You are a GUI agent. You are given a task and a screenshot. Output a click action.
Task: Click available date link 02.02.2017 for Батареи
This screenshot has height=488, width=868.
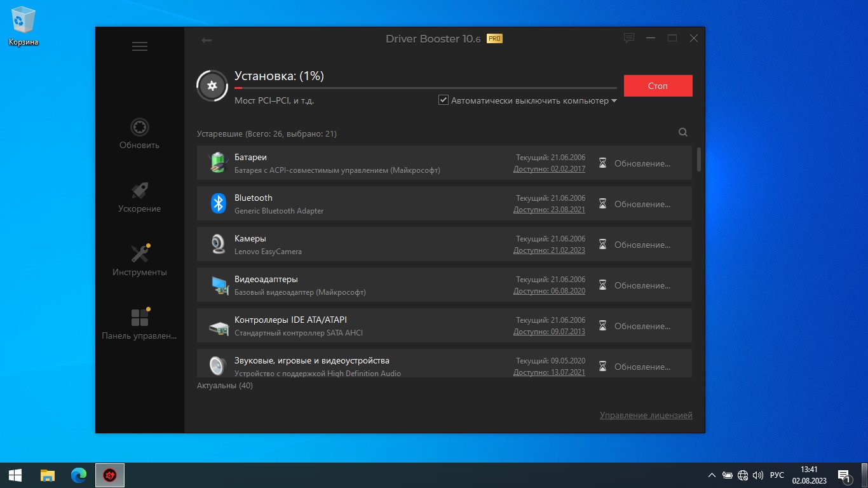[x=549, y=169]
